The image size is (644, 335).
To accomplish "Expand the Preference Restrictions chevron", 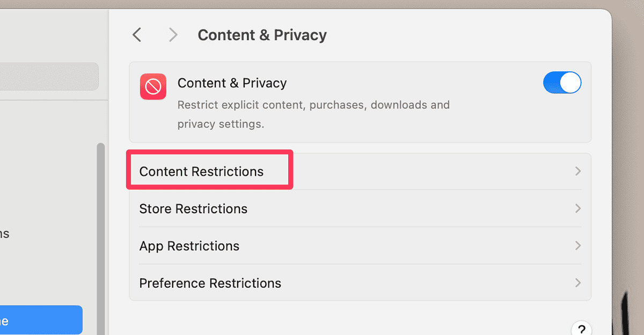I will pyautogui.click(x=578, y=283).
